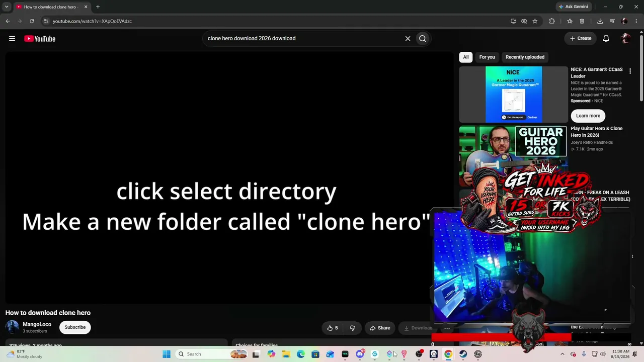Click the trash can extension icon

(x=582, y=21)
